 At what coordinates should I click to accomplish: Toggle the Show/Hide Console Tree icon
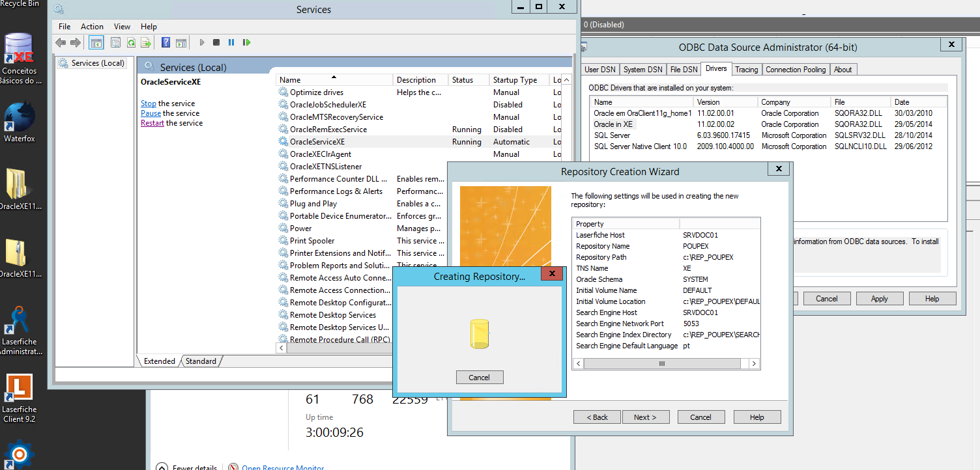(96, 43)
